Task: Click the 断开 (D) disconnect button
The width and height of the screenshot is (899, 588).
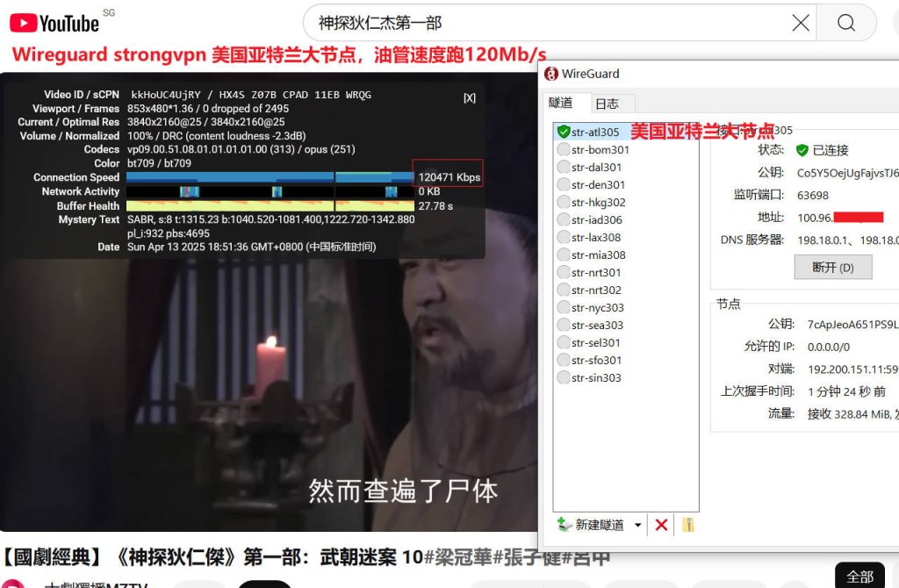Action: [833, 267]
